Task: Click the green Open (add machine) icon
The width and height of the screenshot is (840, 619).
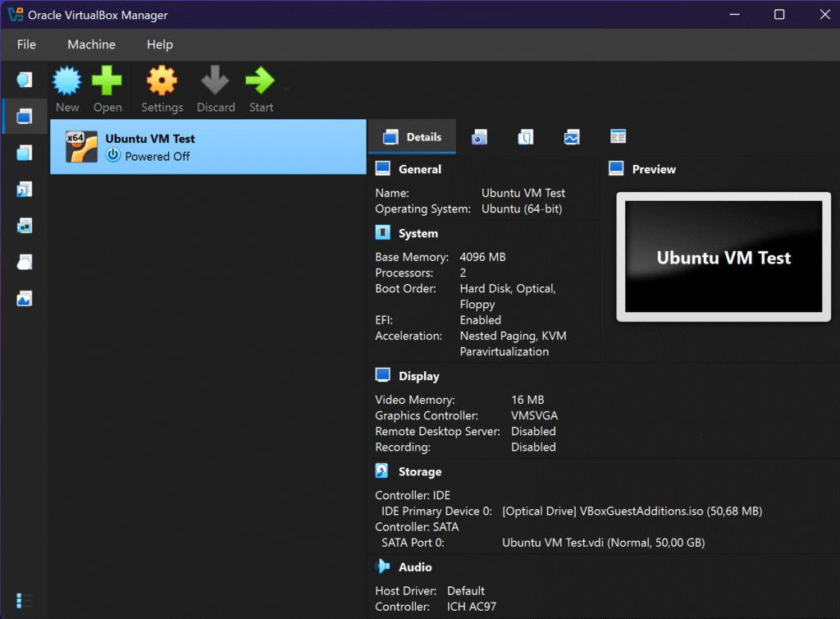Action: (107, 82)
